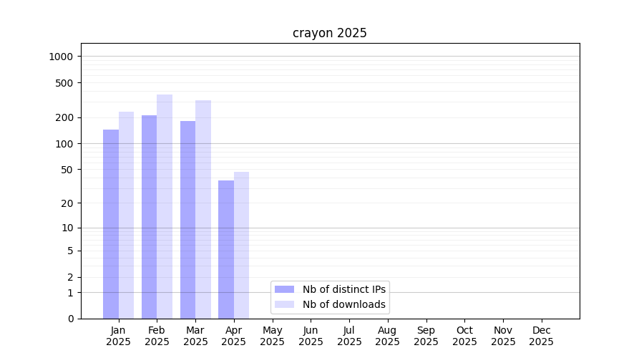Select the February distinct IPs bar
Image resolution: width=644 pixels, height=358 pixels.
[x=149, y=217]
